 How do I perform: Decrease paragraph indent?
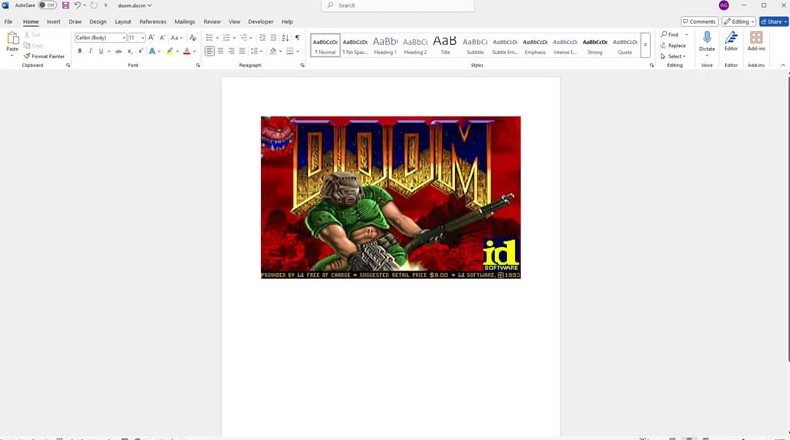262,38
